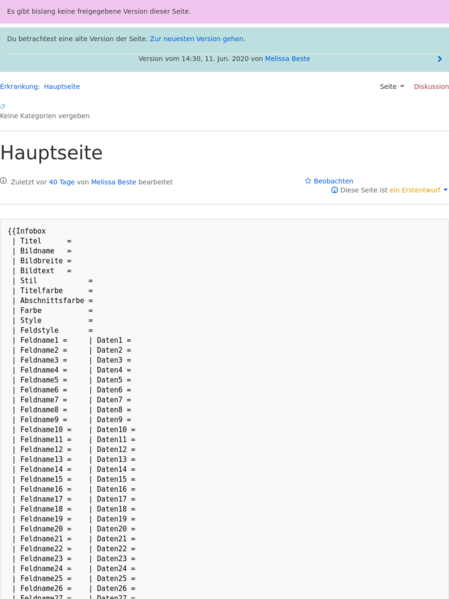Open Melissa Beste's profile from the version bar
Screen dimensions: 449x599
[x=287, y=59]
